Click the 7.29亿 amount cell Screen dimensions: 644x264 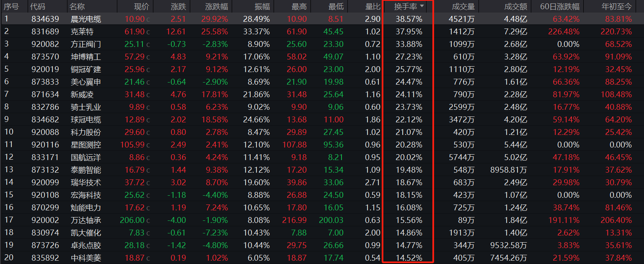pos(516,31)
